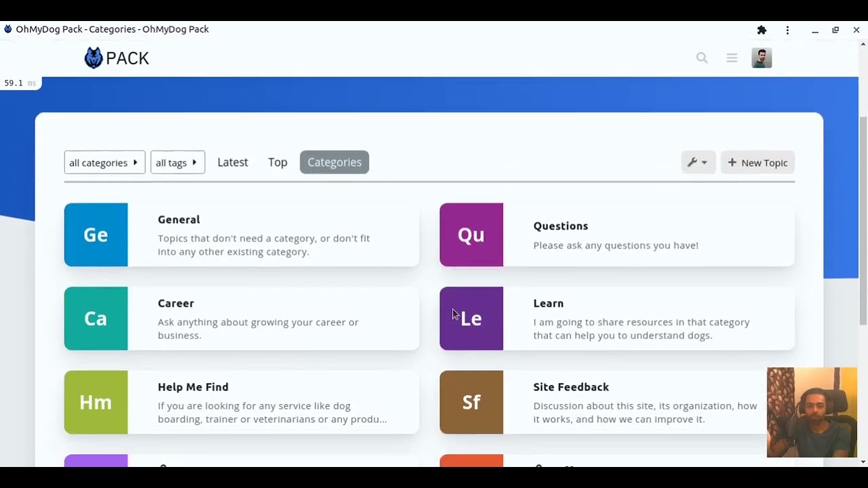This screenshot has width=868, height=488.
Task: Click the General category description text
Action: pos(264,245)
